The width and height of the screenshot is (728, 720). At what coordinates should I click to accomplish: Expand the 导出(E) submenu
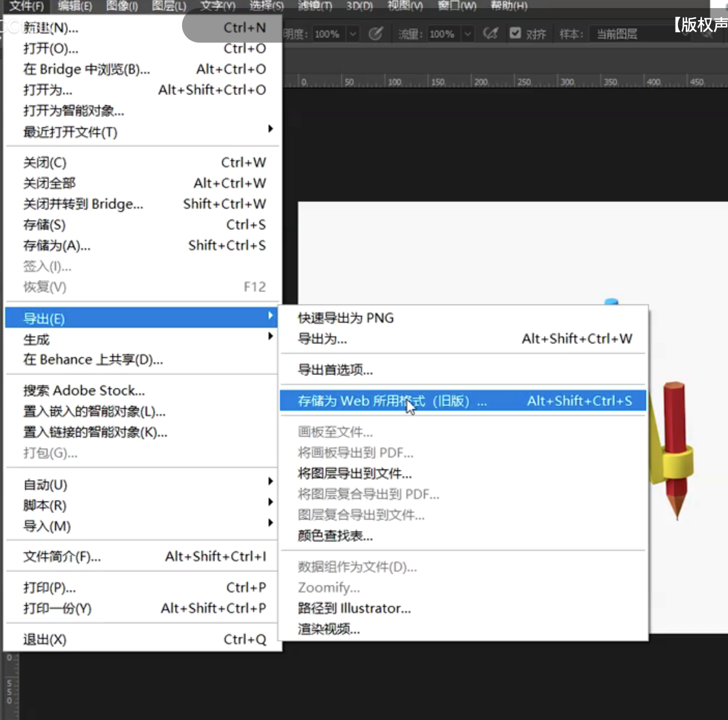coord(141,318)
